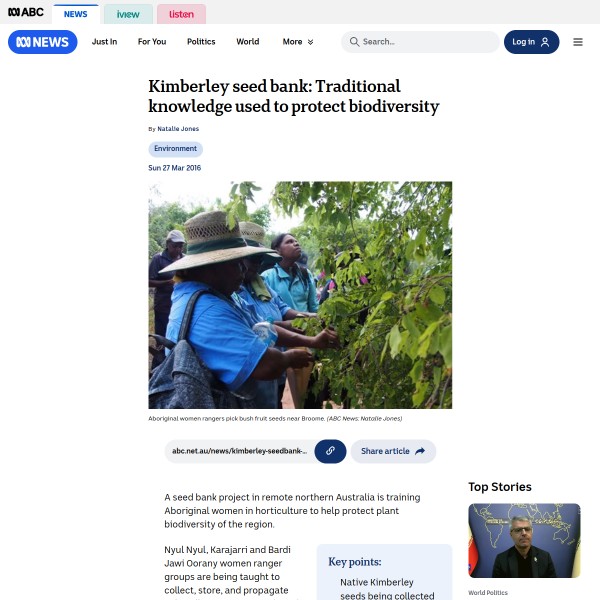
Task: Go to World section
Action: coord(248,42)
